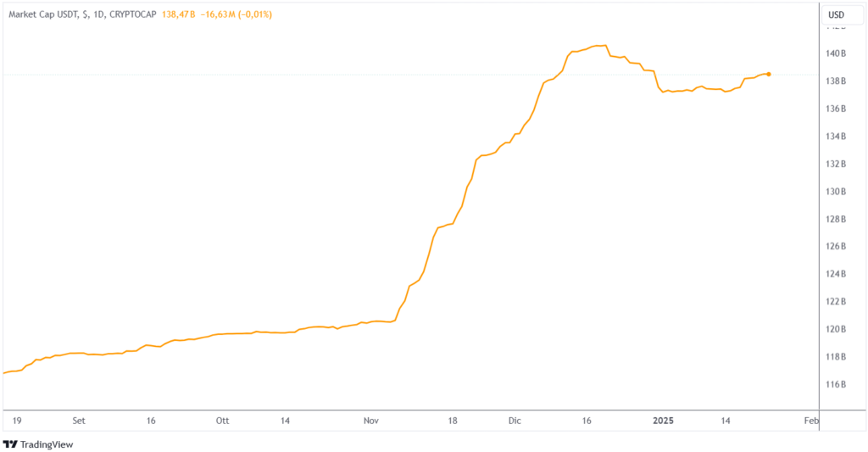Click the Ott date label on time axis
The image size is (868, 452).
tap(222, 421)
